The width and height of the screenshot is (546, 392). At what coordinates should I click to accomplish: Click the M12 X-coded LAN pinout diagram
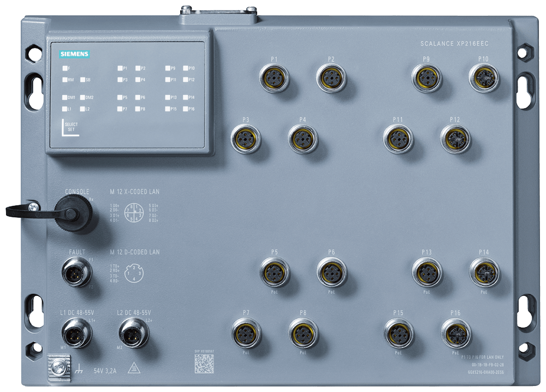point(132,212)
